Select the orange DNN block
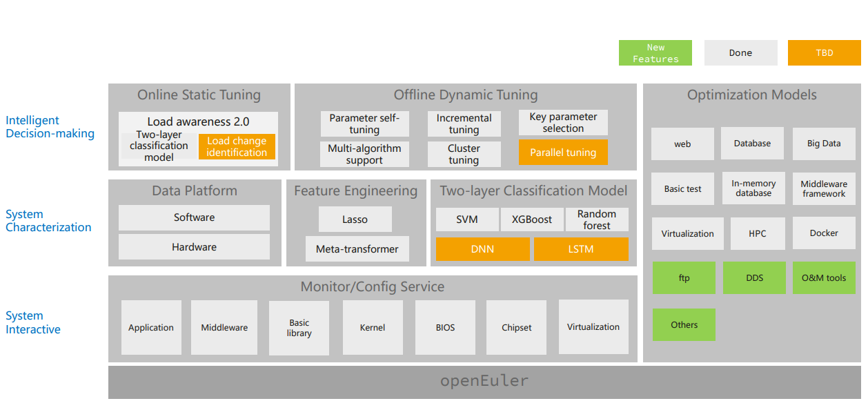The height and width of the screenshot is (401, 868). point(482,249)
